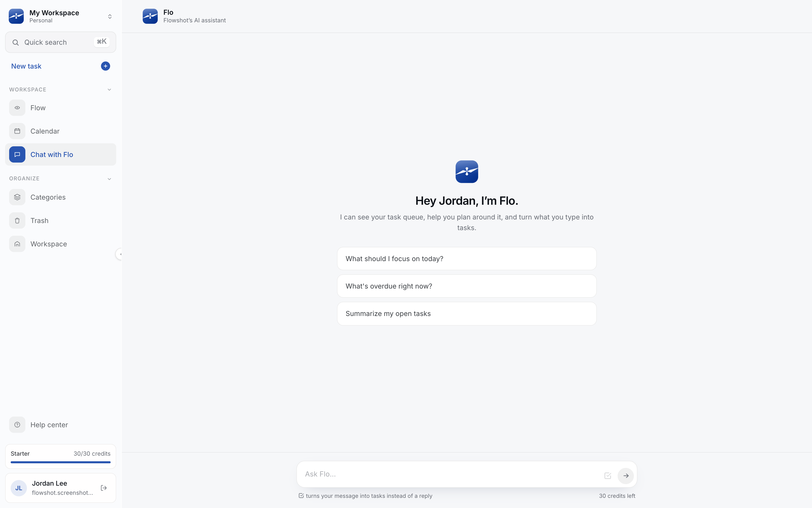Focus the Quick search field

click(60, 42)
